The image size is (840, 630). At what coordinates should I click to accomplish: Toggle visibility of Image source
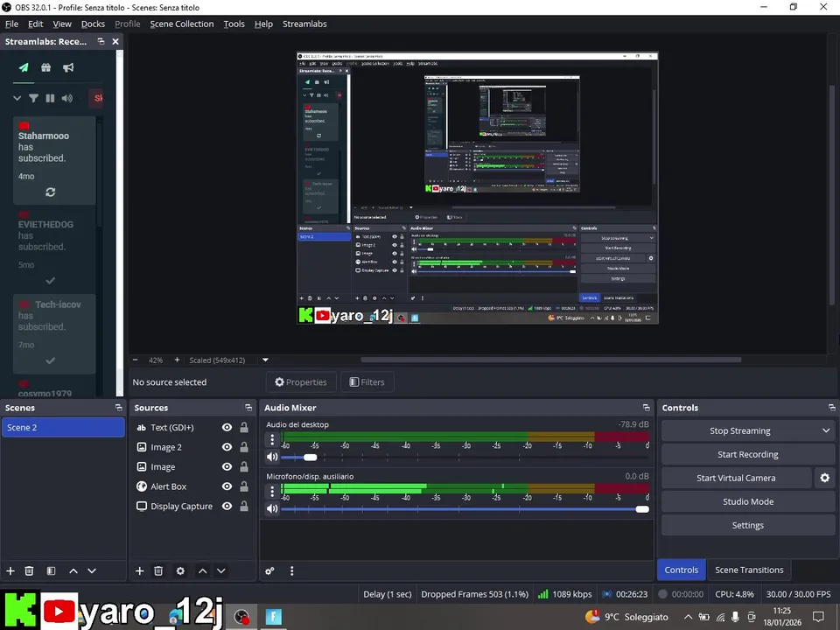(227, 466)
